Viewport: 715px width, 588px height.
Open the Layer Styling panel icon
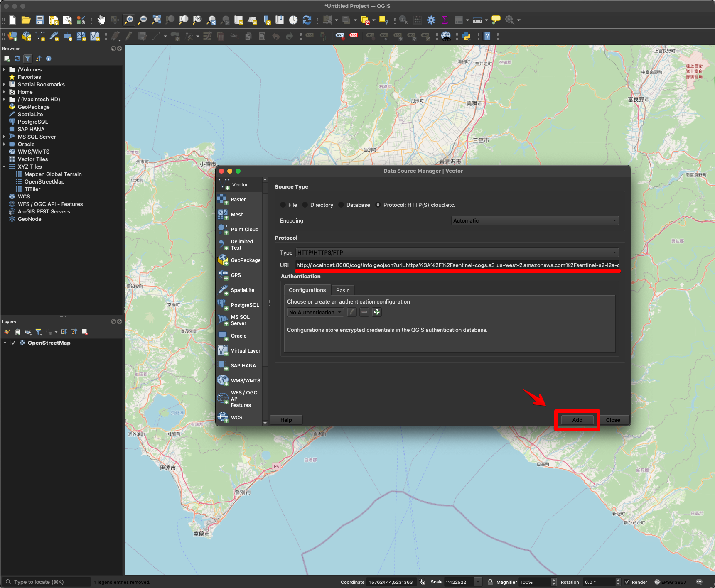pyautogui.click(x=7, y=332)
